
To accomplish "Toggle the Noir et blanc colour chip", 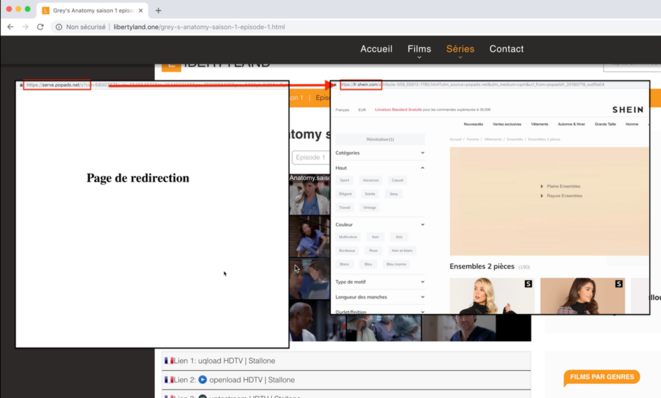I will [x=402, y=250].
